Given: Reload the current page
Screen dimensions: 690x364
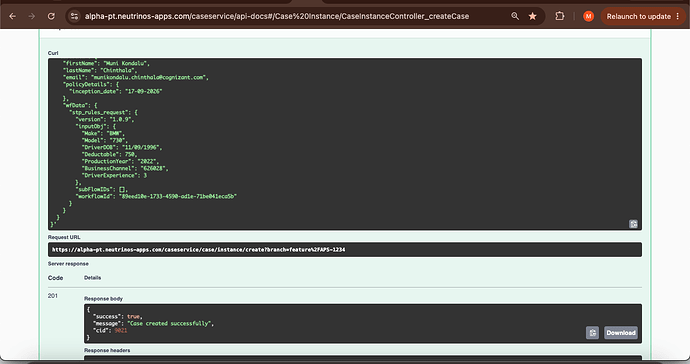Looking at the screenshot, I should click(x=51, y=16).
